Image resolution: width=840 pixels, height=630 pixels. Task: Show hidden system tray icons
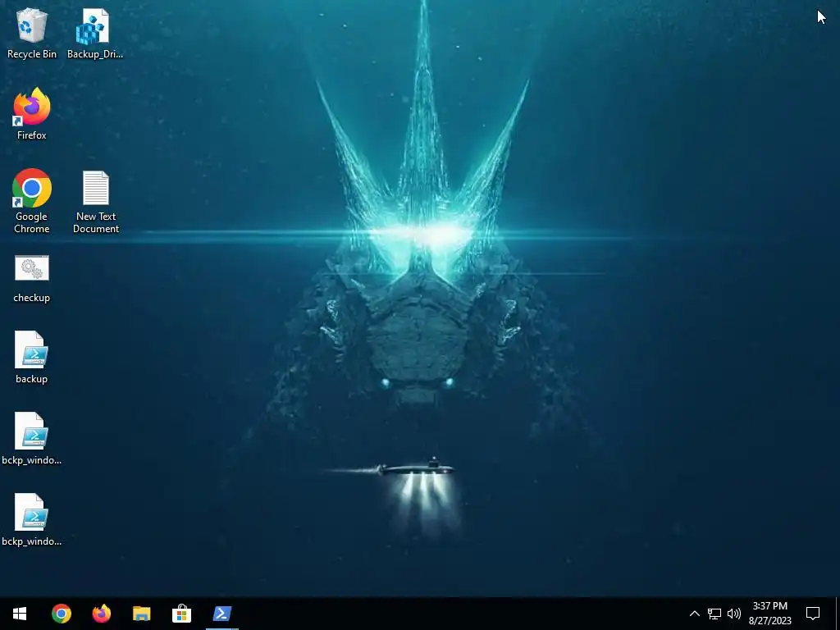point(694,614)
